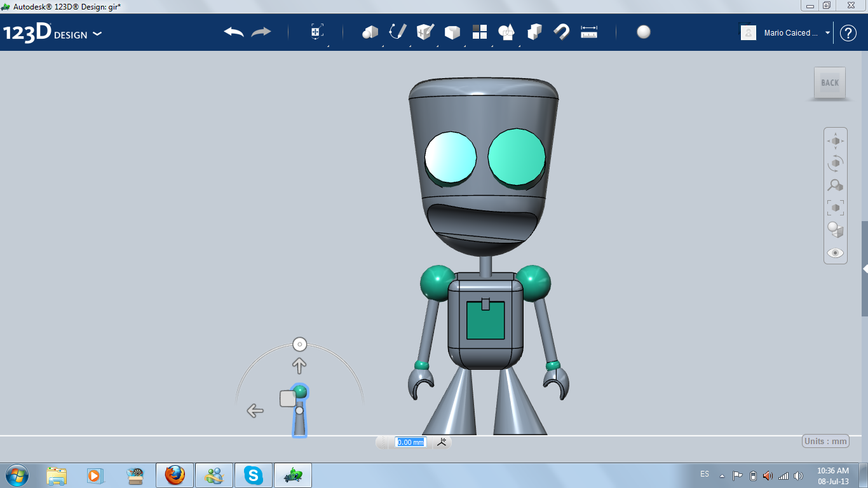
Task: Activate the Orbit navigation tool
Action: (836, 163)
